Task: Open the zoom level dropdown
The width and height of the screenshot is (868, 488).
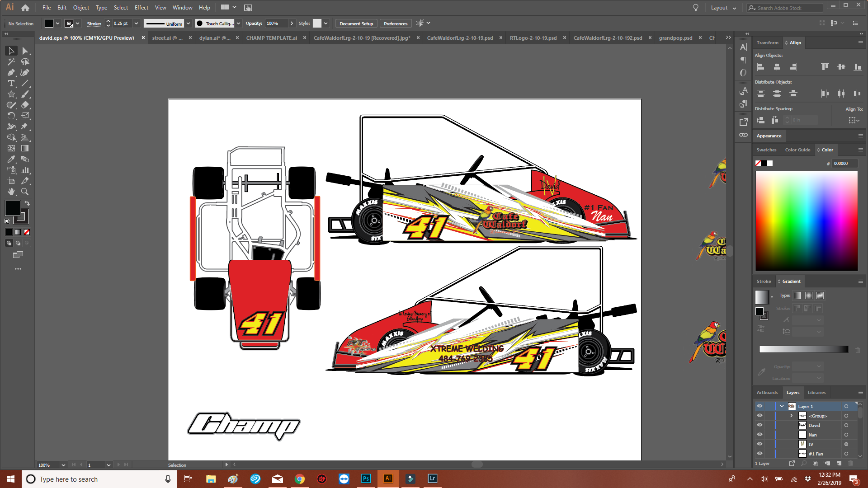Action: coord(63,465)
